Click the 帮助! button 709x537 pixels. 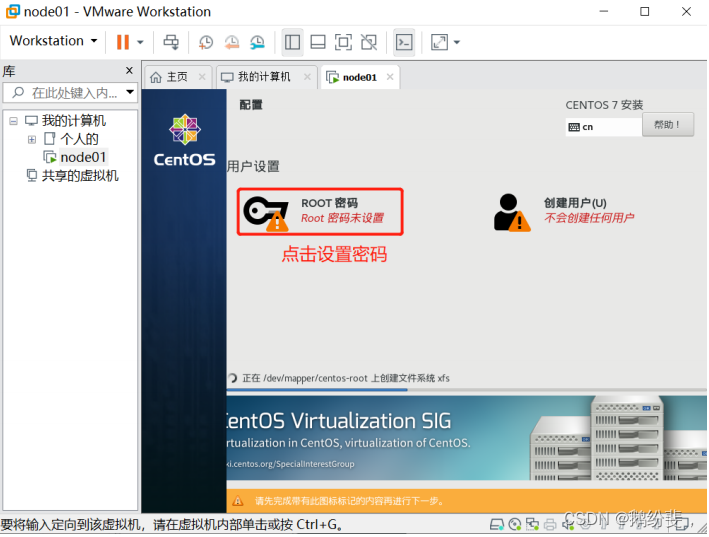[668, 125]
